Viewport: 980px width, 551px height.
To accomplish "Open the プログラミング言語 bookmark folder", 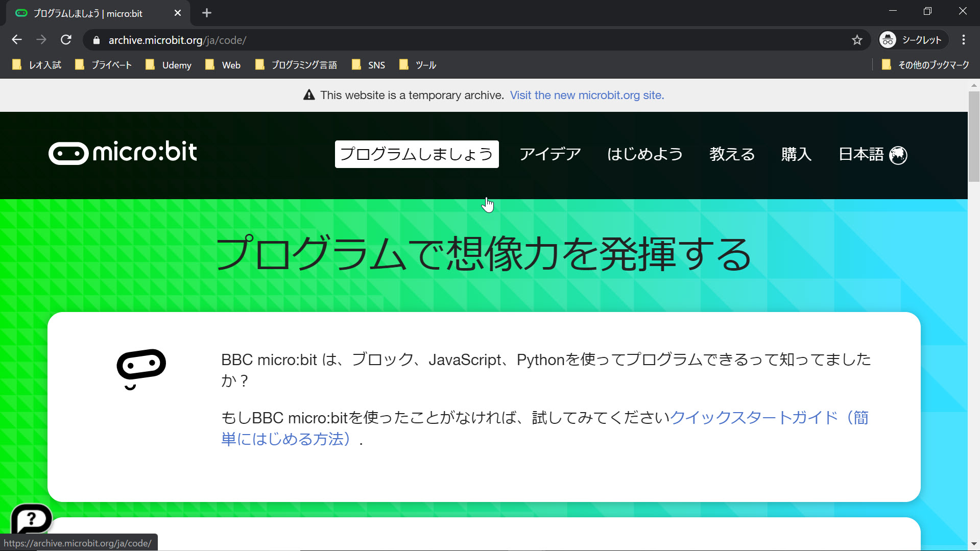I will coord(296,65).
